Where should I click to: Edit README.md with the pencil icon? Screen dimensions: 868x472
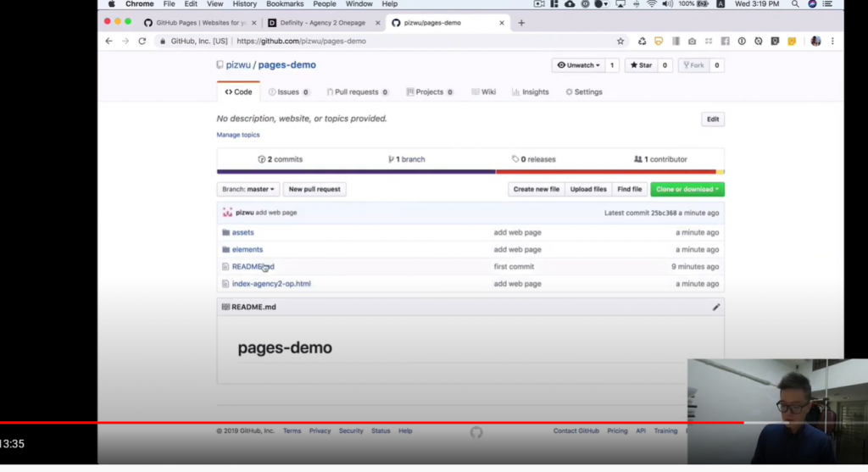(715, 307)
